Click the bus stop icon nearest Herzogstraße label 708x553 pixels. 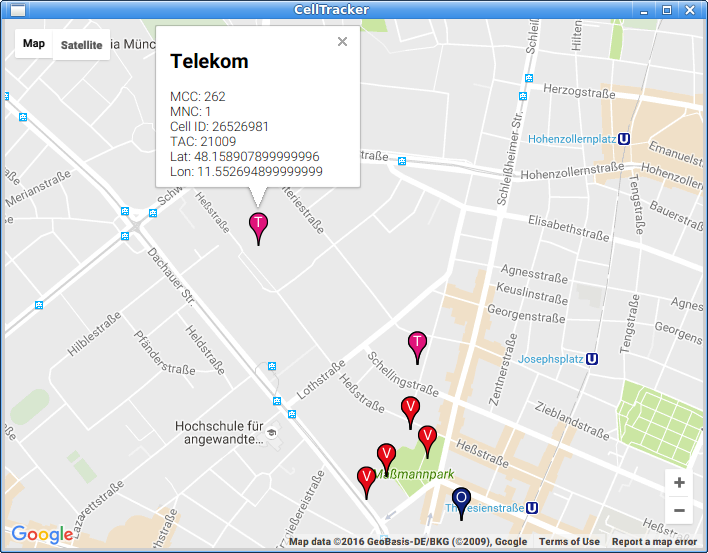click(x=529, y=78)
